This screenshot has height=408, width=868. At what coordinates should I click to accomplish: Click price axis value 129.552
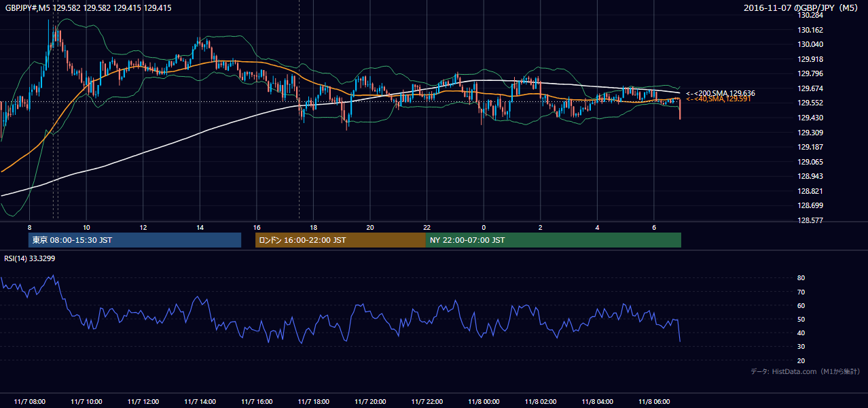point(810,103)
